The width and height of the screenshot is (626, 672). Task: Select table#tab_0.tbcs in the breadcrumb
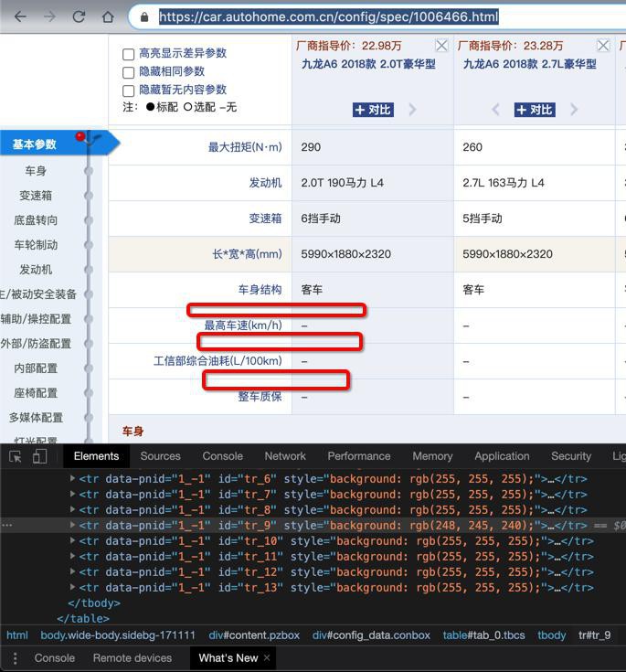483,635
